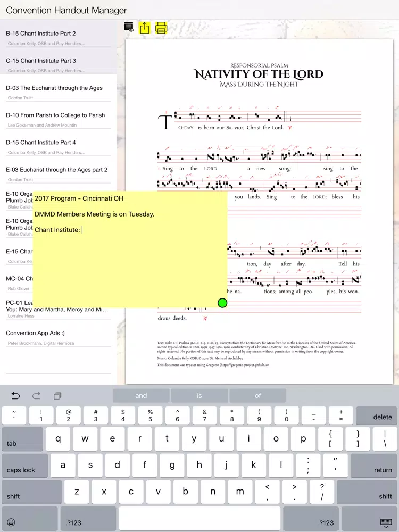The width and height of the screenshot is (399, 532).
Task: Open D-15 Chant Institute Part 4
Action: (x=59, y=147)
